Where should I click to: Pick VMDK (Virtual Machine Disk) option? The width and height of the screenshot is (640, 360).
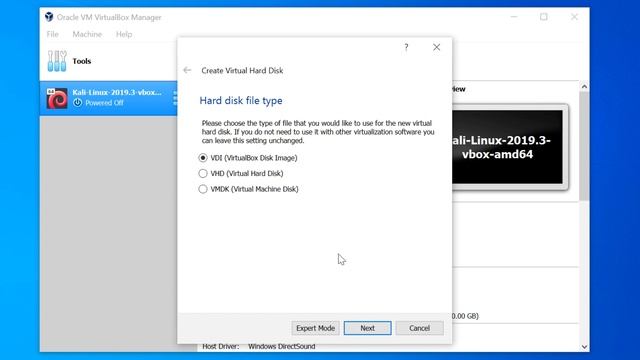pos(248,189)
